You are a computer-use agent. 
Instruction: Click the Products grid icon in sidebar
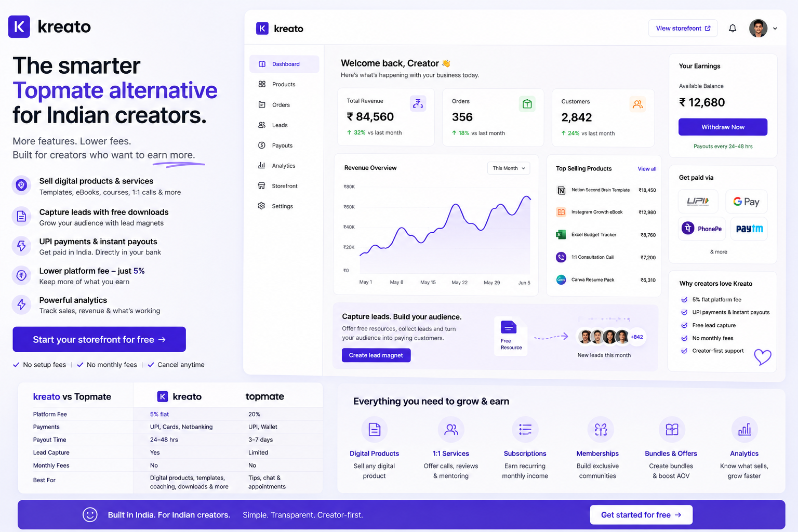pyautogui.click(x=262, y=84)
